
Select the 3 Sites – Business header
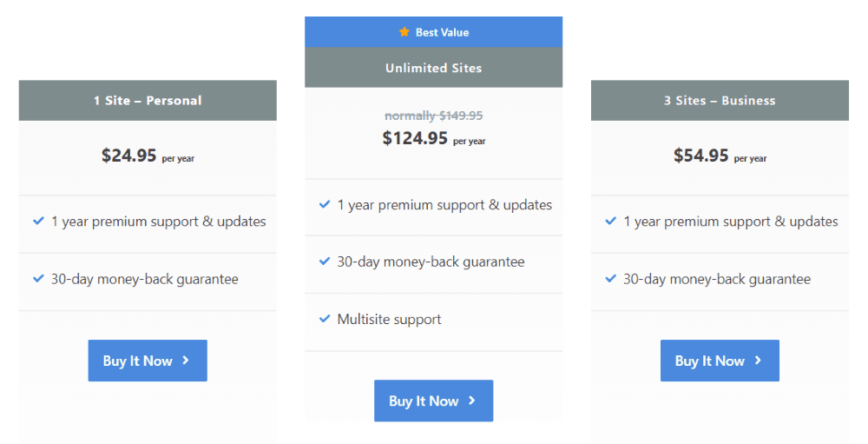(x=720, y=100)
